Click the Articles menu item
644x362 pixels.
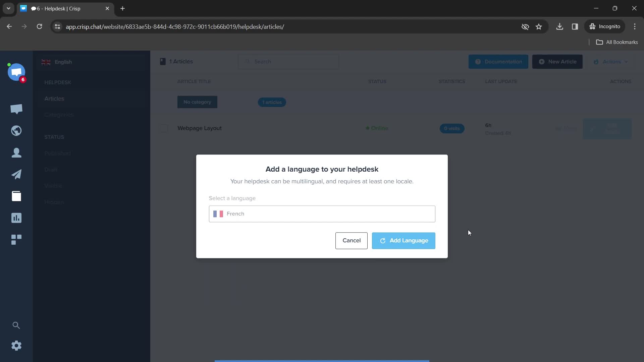(54, 98)
